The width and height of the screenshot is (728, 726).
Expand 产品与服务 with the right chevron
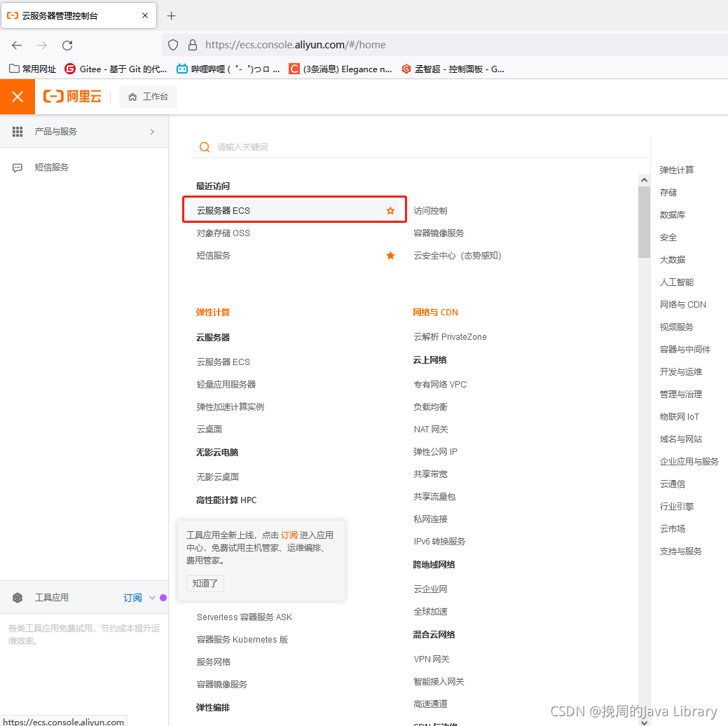point(152,132)
